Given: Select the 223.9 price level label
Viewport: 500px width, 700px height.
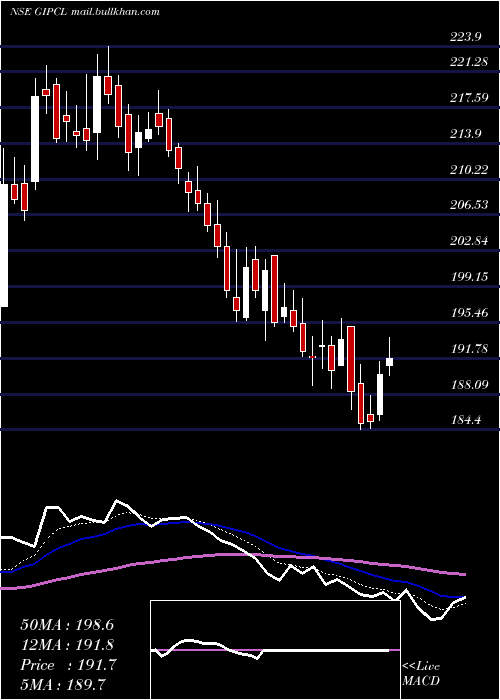Looking at the screenshot, I should pos(465,37).
